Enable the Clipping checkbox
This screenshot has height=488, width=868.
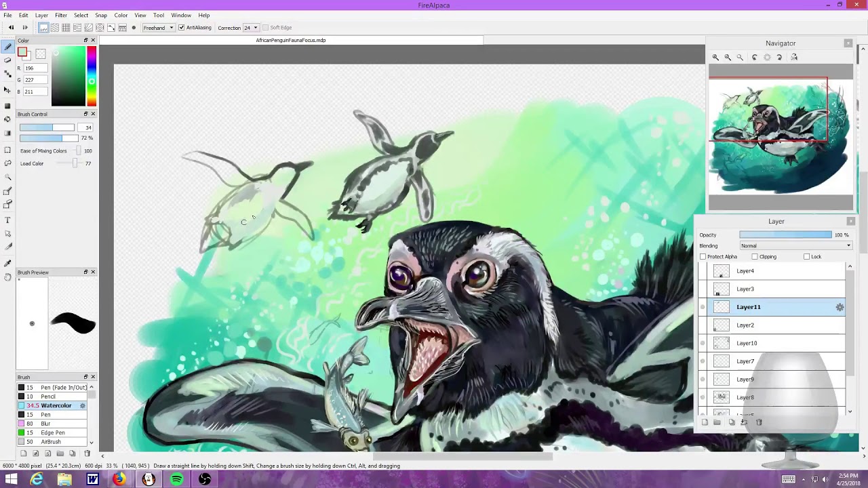click(x=755, y=257)
